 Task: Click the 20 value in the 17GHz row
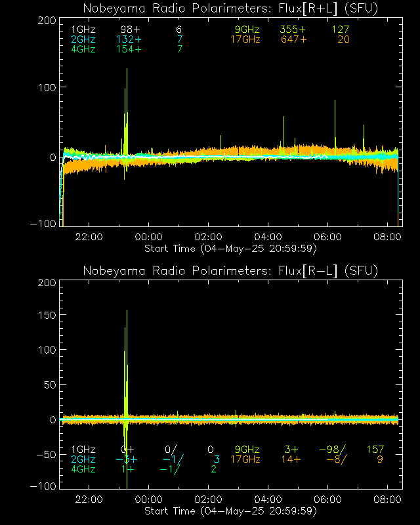(343, 39)
